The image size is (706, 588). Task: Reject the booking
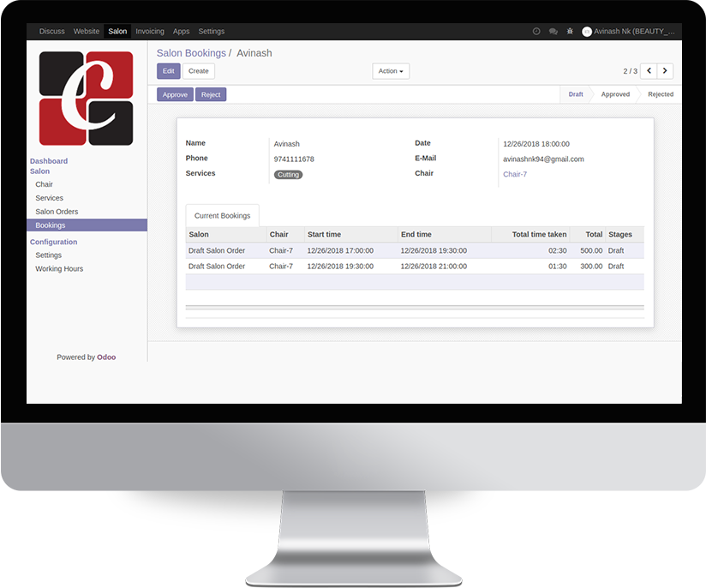[211, 94]
